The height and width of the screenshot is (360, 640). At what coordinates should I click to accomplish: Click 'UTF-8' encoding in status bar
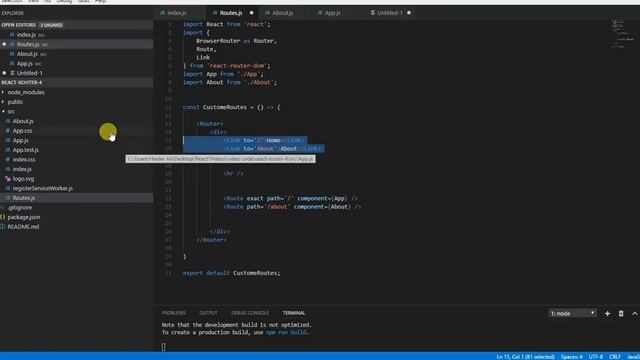click(596, 357)
